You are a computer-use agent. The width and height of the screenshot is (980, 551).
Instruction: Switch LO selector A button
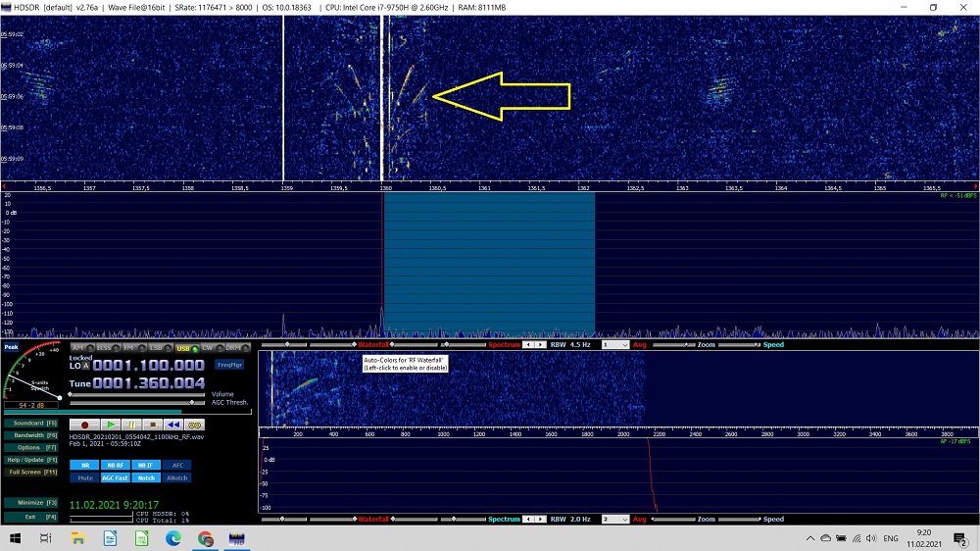tap(85, 366)
